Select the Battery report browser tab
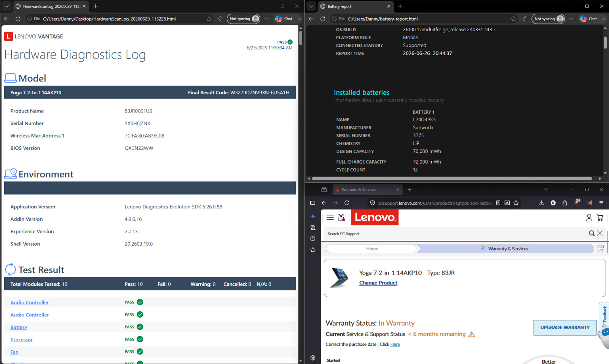609x364 pixels. [355, 6]
